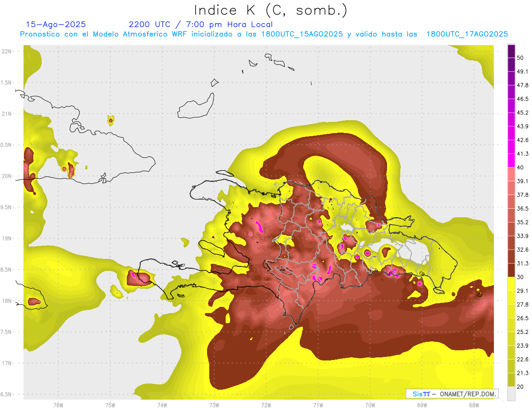Screen dimensions: 532x411
Task: Click the '20' legend value at the scale bottom
Action: click(x=520, y=387)
